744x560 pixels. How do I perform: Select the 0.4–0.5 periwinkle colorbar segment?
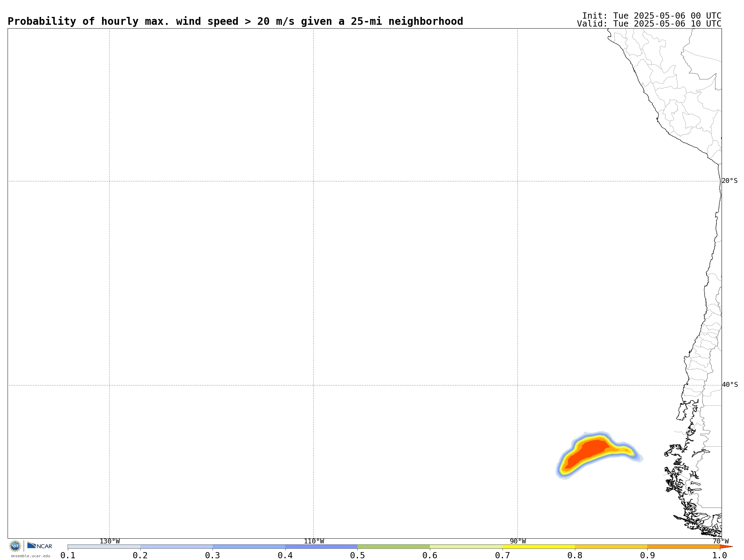321,547
